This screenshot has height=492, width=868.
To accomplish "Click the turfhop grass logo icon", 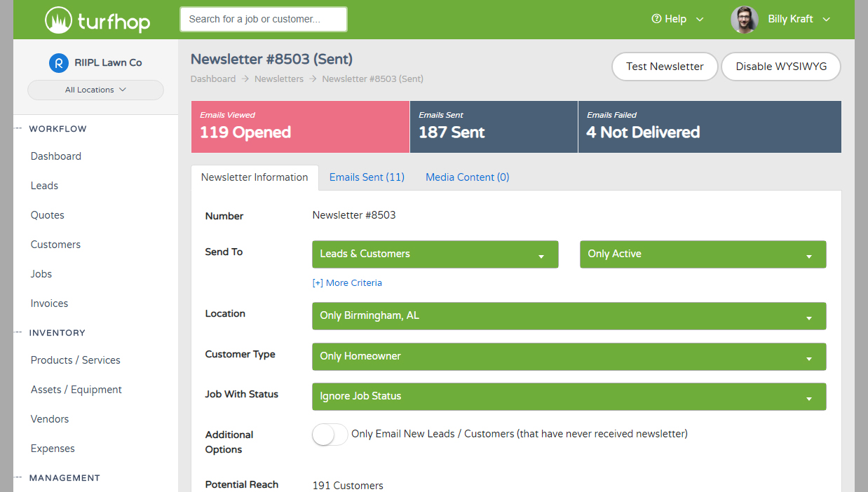I will click(x=59, y=20).
